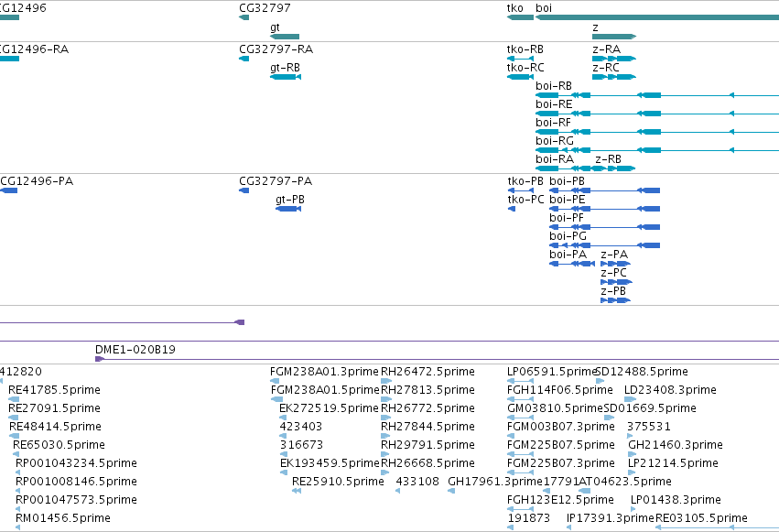
Task: Select EST RE65030.5prime
Action: 16,454
